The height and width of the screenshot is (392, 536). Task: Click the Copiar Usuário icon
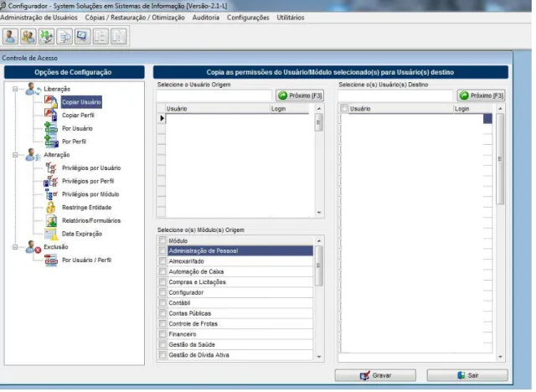[50, 102]
